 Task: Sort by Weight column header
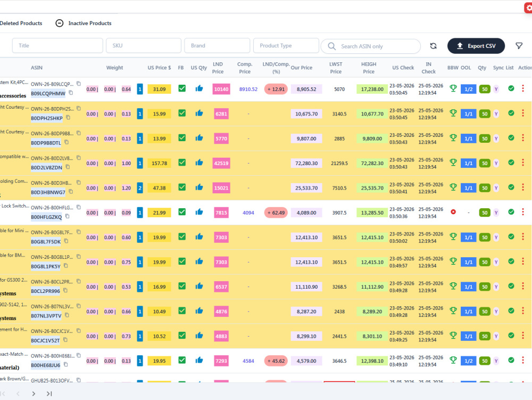(x=115, y=68)
